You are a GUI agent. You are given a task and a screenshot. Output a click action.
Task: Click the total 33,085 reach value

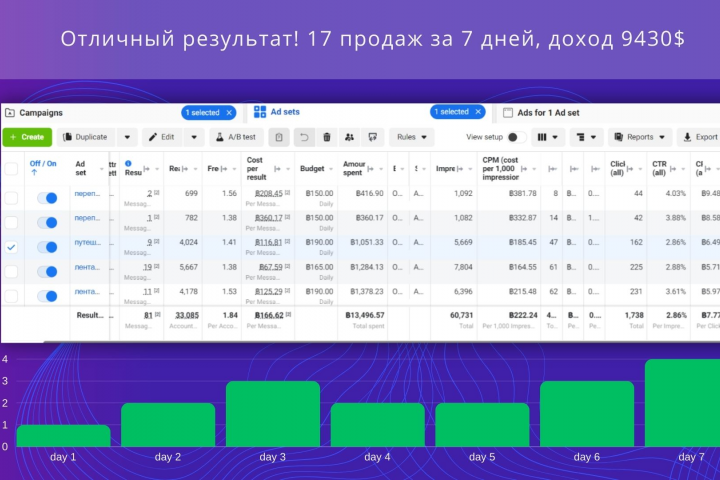point(187,315)
